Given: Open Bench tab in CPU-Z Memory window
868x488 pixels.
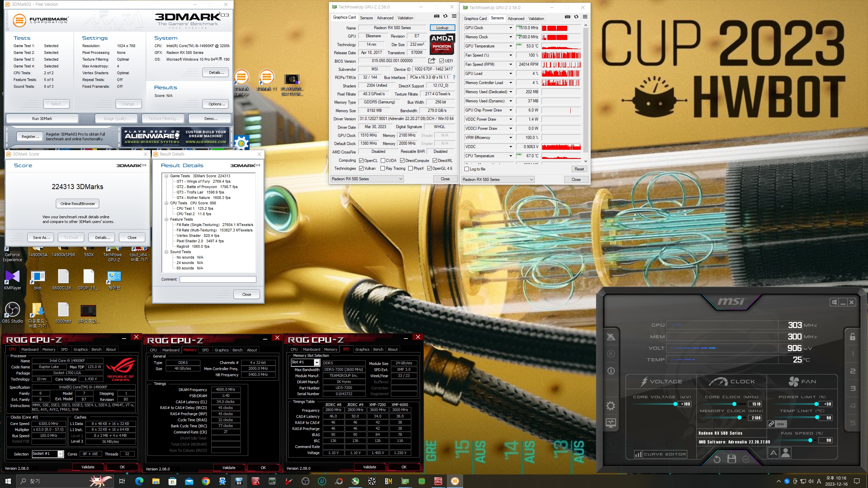Looking at the screenshot, I should tap(237, 350).
